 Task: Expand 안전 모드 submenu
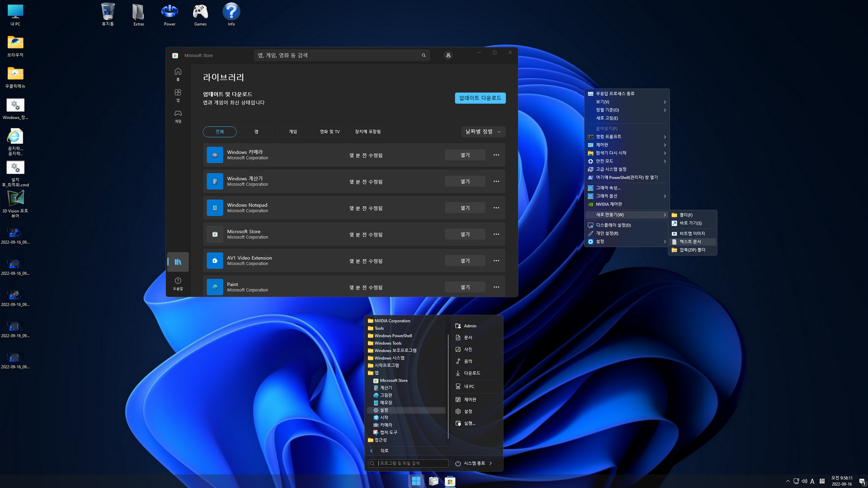(627, 161)
